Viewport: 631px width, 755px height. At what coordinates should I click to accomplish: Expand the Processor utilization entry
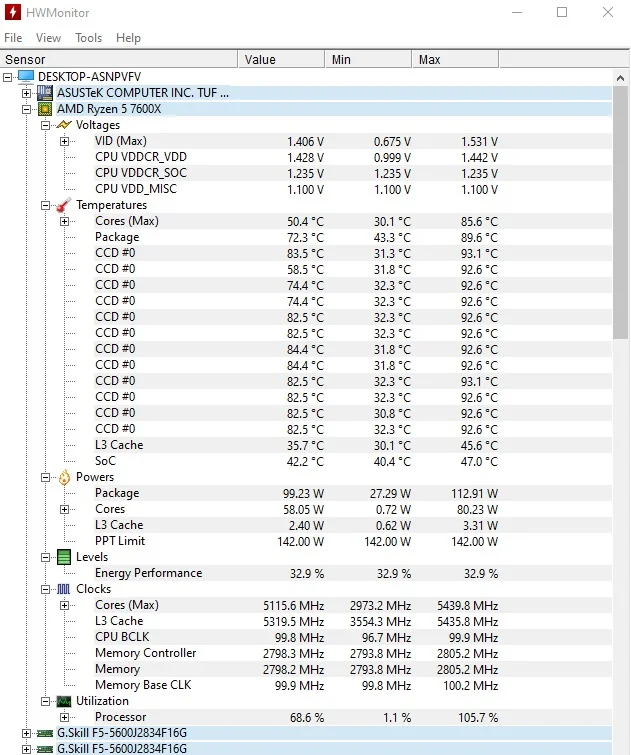point(65,717)
